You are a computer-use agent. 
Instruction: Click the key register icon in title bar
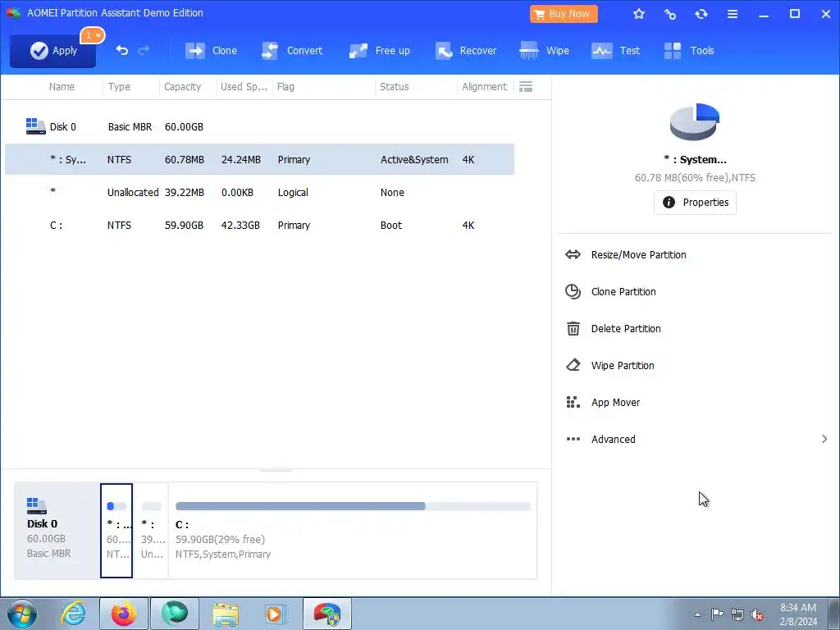coord(669,14)
